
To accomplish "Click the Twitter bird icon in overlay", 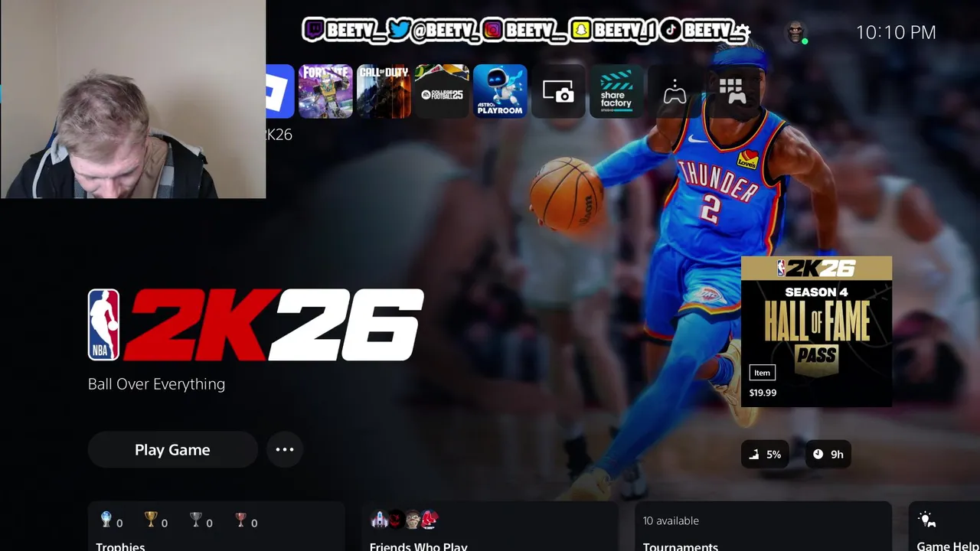I will [398, 30].
